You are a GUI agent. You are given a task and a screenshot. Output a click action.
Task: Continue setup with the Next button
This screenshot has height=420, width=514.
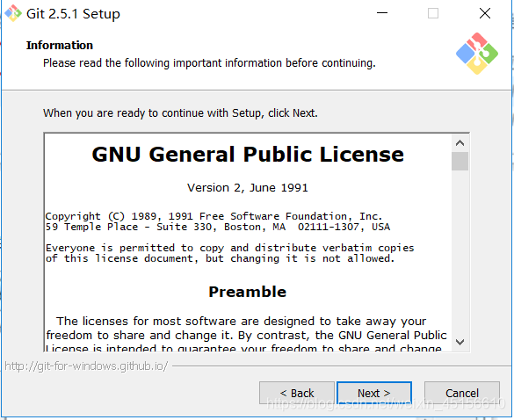point(374,393)
